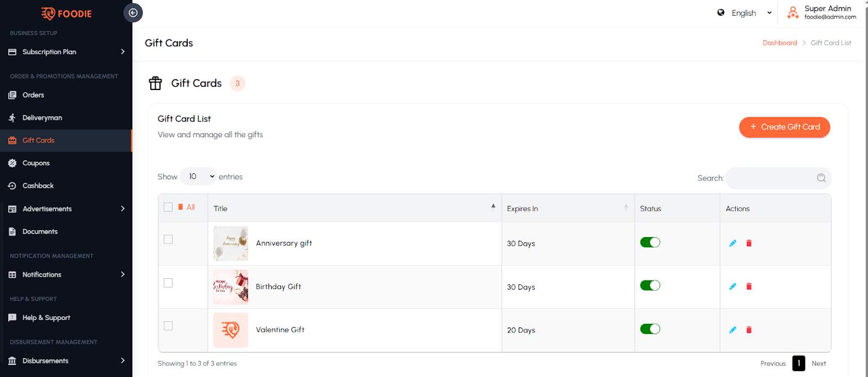Go to Orders in the sidebar
Viewport: 868px width, 377px height.
click(33, 95)
